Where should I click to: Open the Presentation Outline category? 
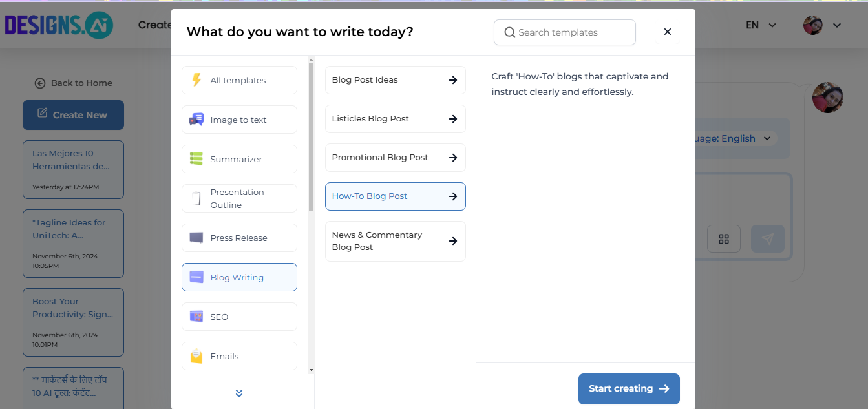[238, 198]
